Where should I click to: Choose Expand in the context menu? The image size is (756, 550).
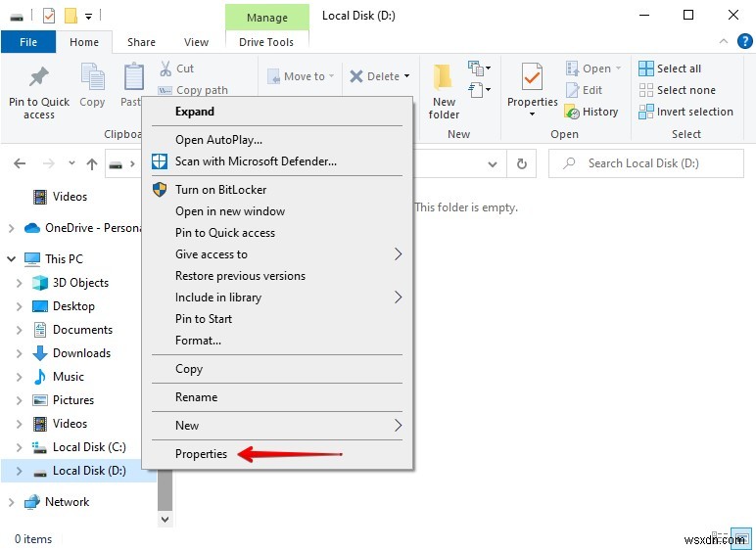(x=278, y=112)
